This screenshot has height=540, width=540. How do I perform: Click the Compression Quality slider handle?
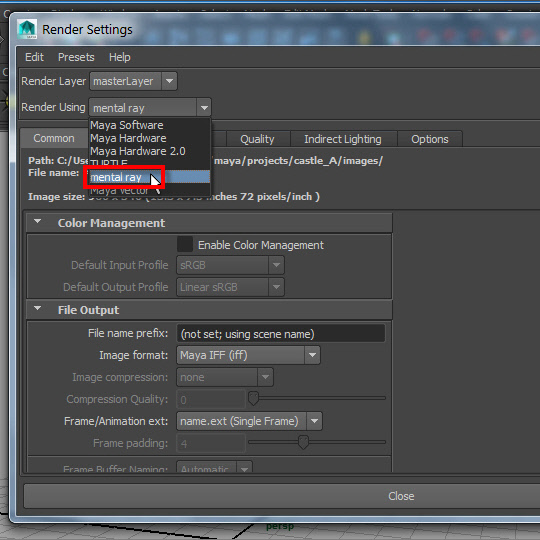pos(253,398)
